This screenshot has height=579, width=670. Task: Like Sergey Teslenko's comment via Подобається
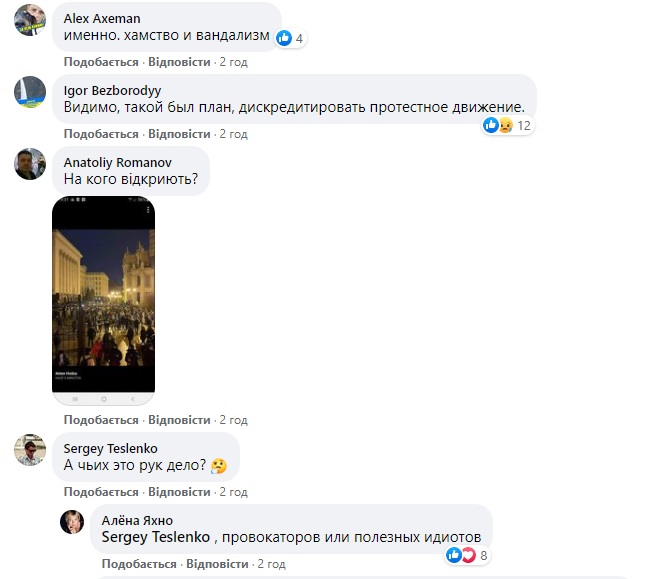point(101,492)
